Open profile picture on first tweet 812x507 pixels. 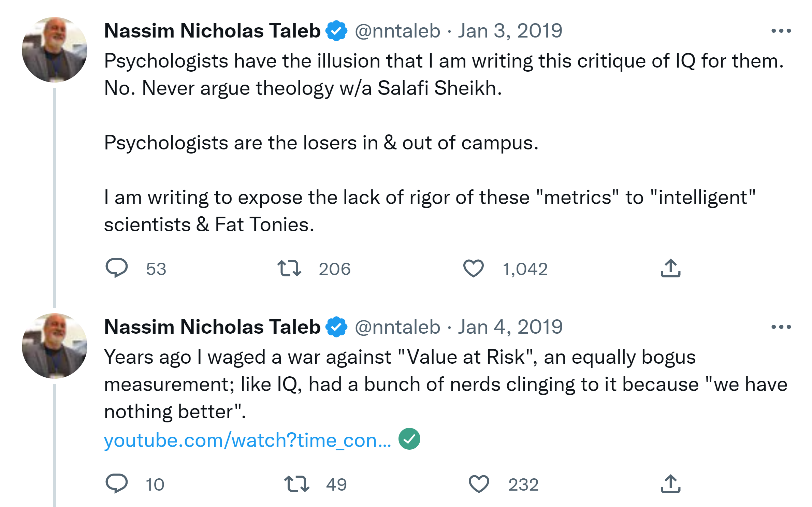55,50
